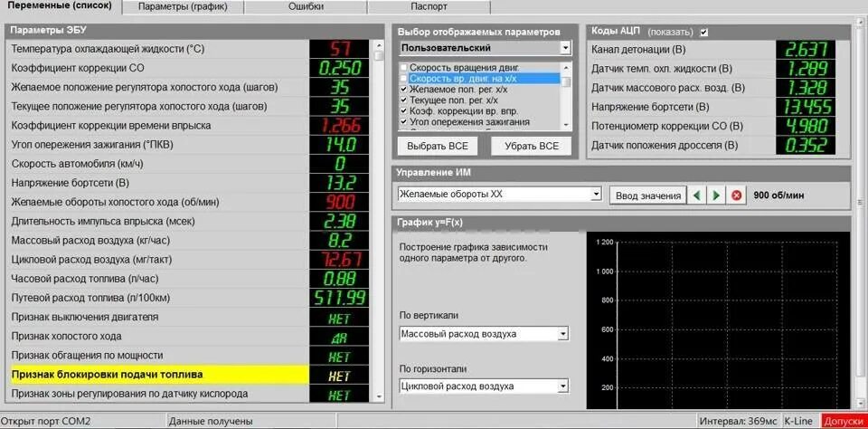Select the 'Признак холостого хода' row
868x429 pixels.
[x=188, y=337]
